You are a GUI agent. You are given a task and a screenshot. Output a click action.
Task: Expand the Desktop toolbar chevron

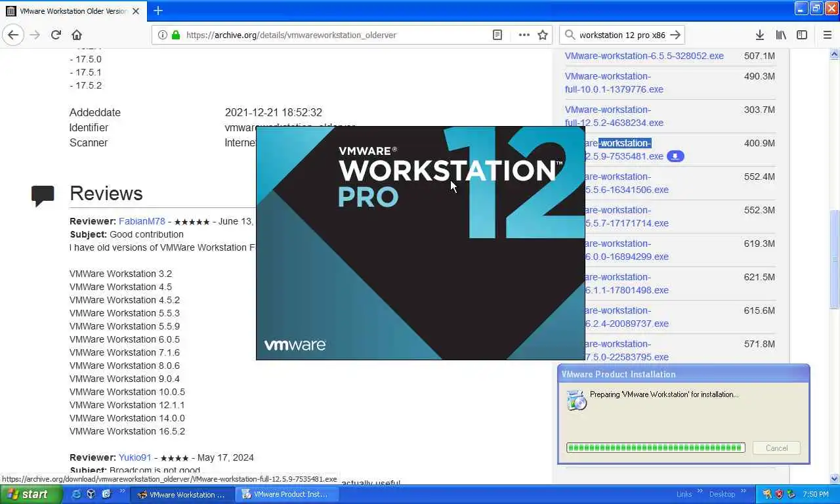point(742,491)
